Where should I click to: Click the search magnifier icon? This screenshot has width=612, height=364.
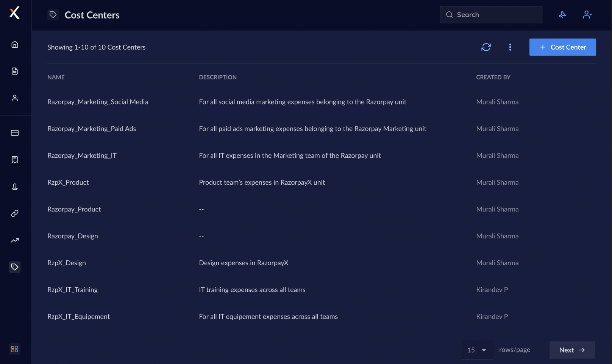(x=450, y=14)
